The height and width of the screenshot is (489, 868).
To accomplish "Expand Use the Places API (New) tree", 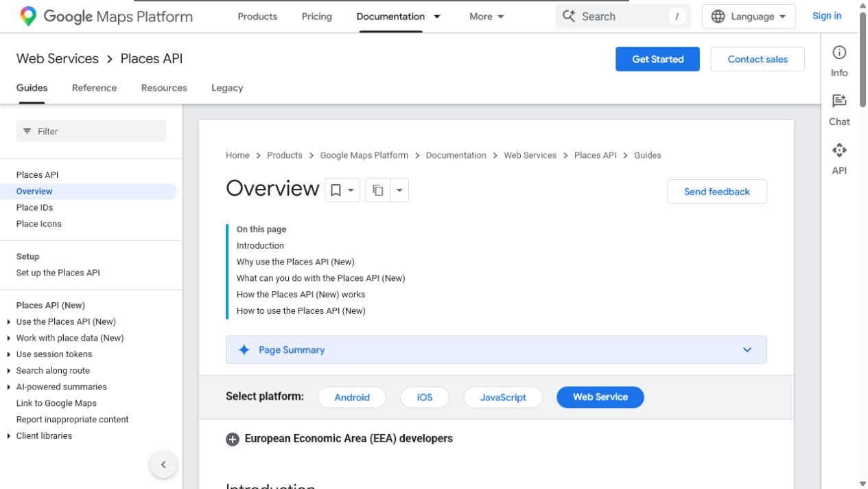I will [x=8, y=321].
